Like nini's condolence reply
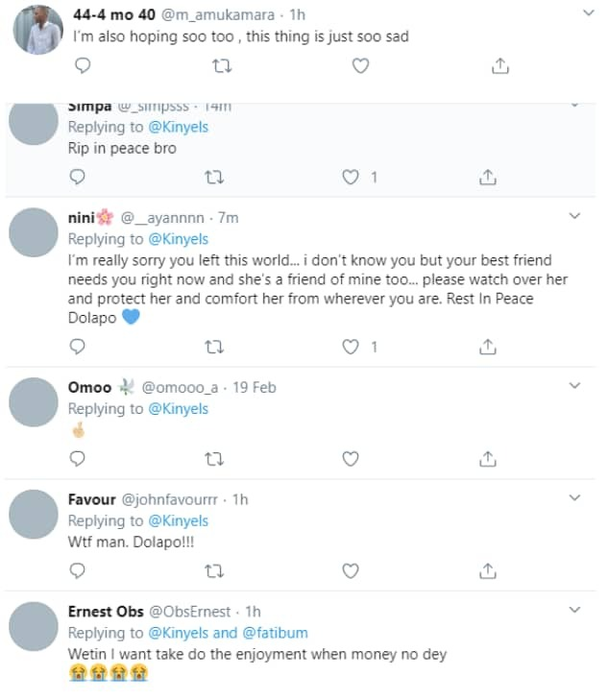The image size is (608, 700). pos(352,347)
